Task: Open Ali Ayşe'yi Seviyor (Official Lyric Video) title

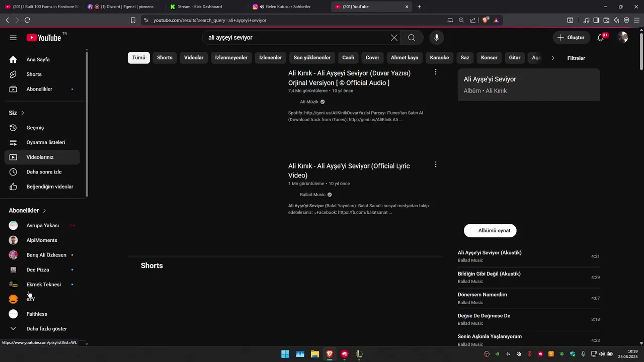Action: 349,170
